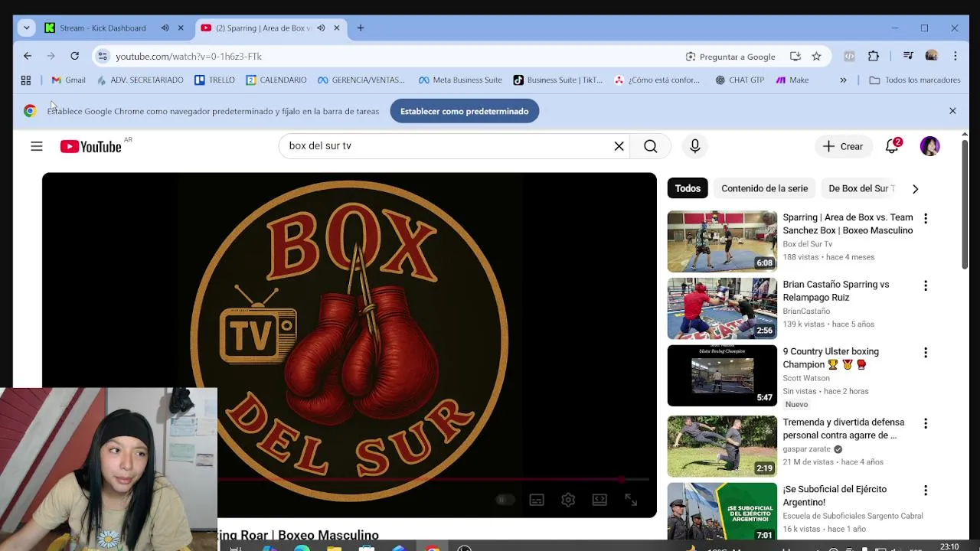Switch to the Stream - Kick Dashboard tab
Screen dimensions: 980x551
[x=103, y=28]
